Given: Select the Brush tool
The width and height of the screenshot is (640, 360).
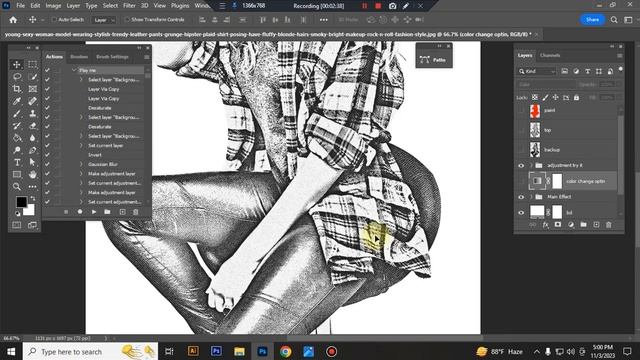Looking at the screenshot, I should click(17, 113).
